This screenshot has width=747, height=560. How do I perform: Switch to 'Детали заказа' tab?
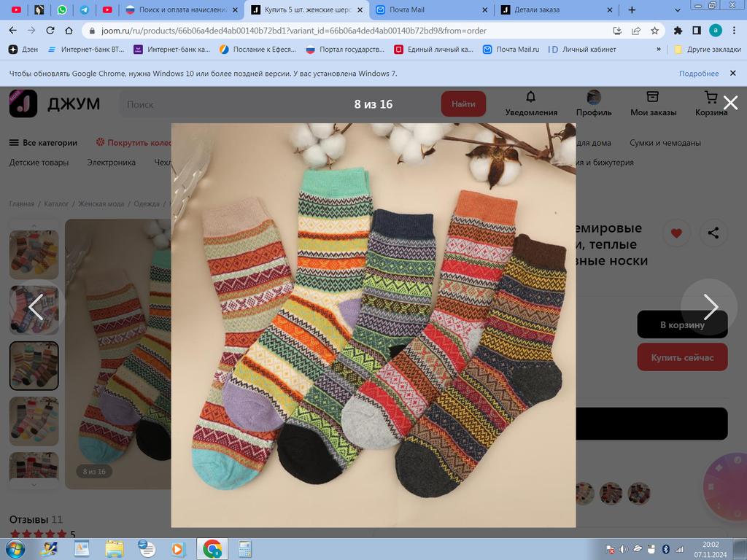point(557,9)
